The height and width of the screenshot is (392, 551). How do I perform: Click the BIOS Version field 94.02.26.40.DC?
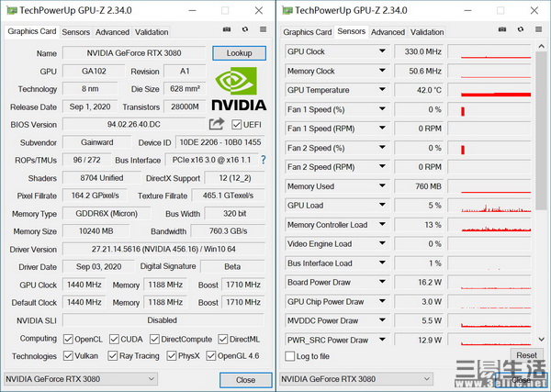[x=134, y=124]
